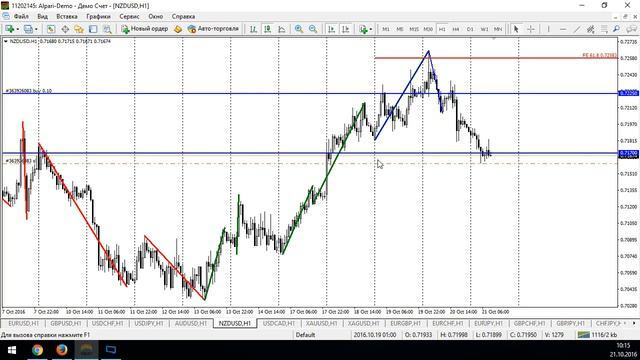The height and width of the screenshot is (360, 640).
Task: Select the H4 timeframe
Action: (456, 29)
